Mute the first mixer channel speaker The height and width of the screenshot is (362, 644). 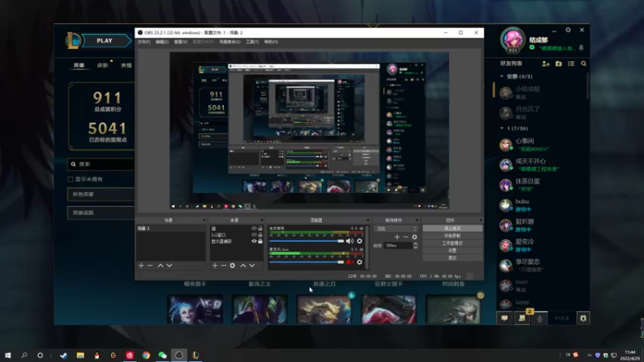pos(349,241)
